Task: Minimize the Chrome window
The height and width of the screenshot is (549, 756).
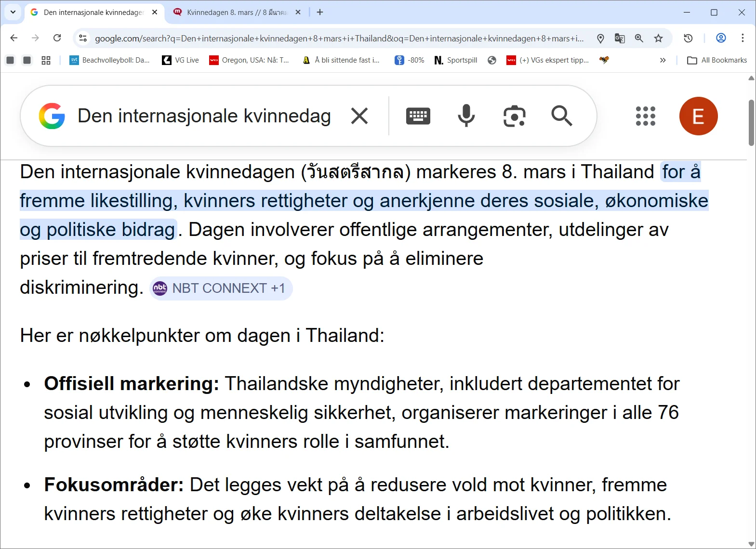Action: tap(687, 13)
